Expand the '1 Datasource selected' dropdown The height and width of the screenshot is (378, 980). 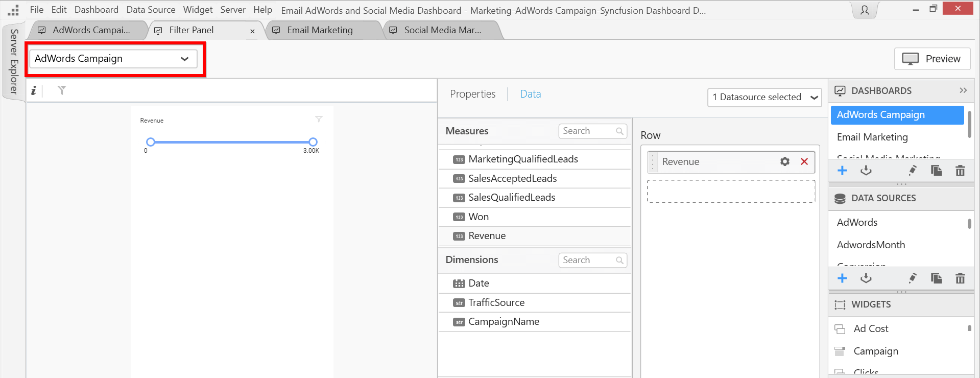764,97
